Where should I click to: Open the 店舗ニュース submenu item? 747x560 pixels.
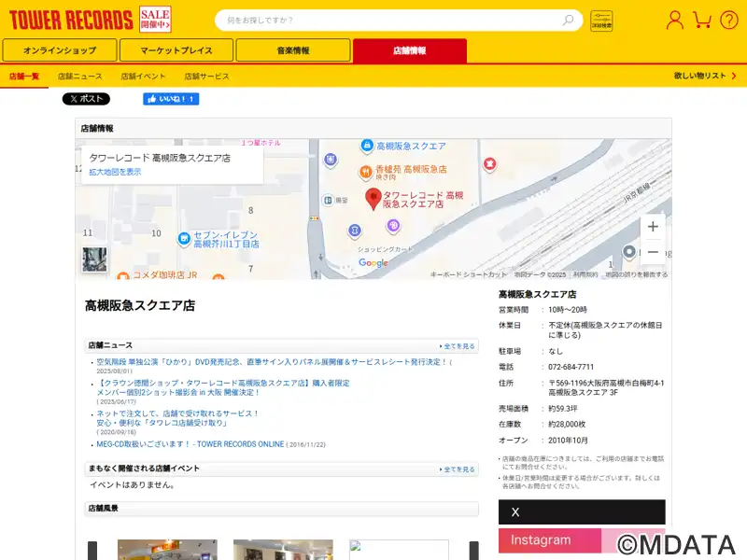(79, 77)
